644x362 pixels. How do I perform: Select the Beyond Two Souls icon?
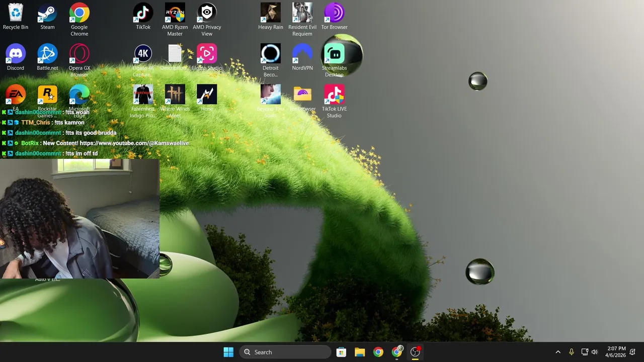(x=271, y=102)
